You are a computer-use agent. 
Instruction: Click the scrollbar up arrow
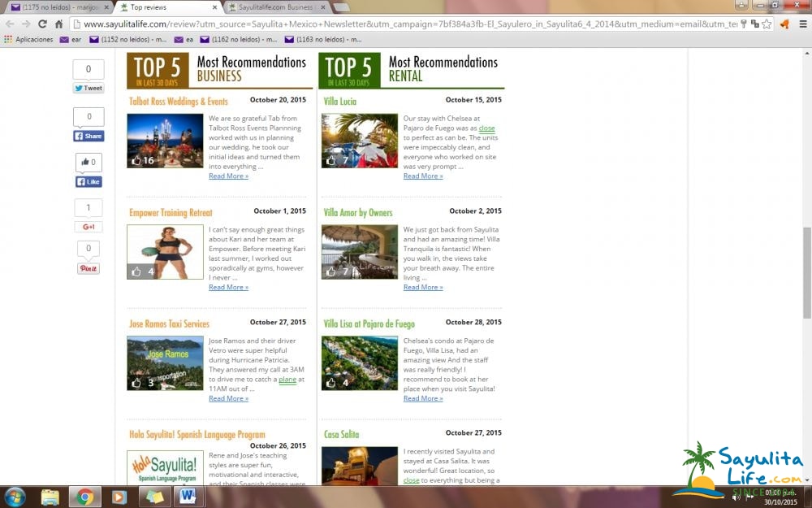[x=807, y=53]
